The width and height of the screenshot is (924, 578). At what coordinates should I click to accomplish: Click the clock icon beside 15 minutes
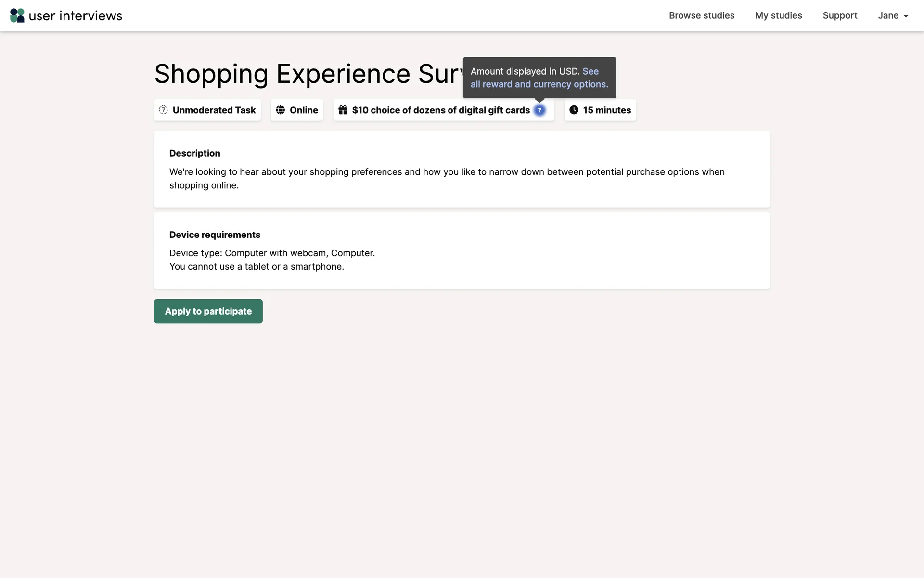(x=574, y=110)
